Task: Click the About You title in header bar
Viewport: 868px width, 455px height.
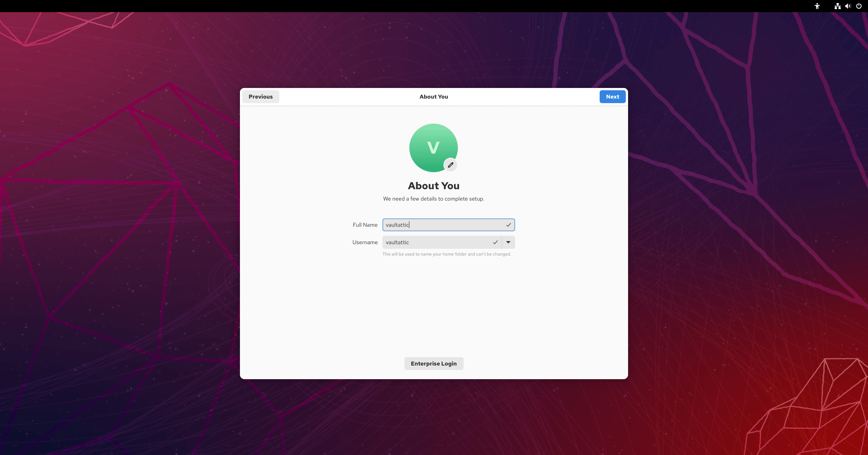Action: pyautogui.click(x=434, y=97)
